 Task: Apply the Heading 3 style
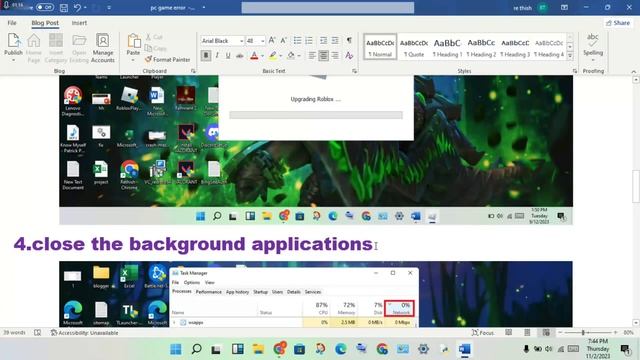[x=515, y=47]
